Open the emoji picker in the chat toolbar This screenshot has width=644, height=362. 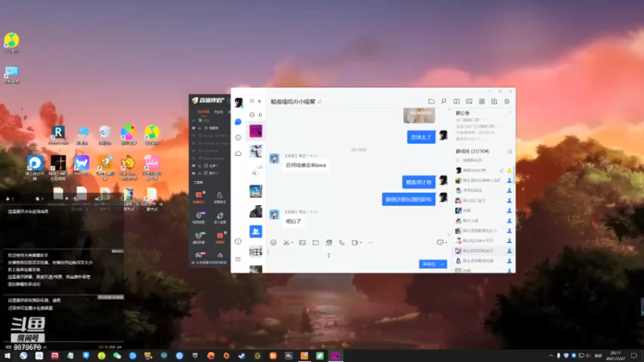[274, 243]
